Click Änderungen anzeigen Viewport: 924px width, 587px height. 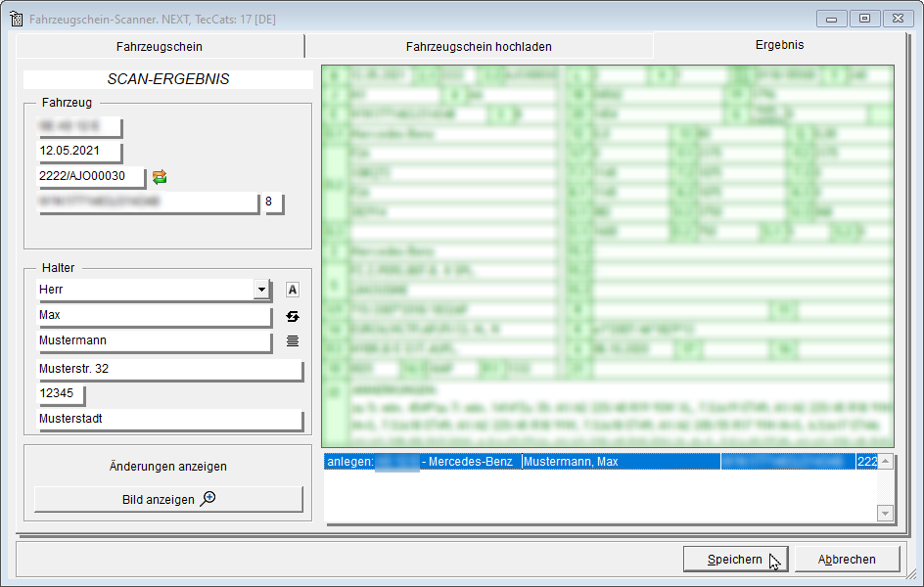(x=168, y=467)
